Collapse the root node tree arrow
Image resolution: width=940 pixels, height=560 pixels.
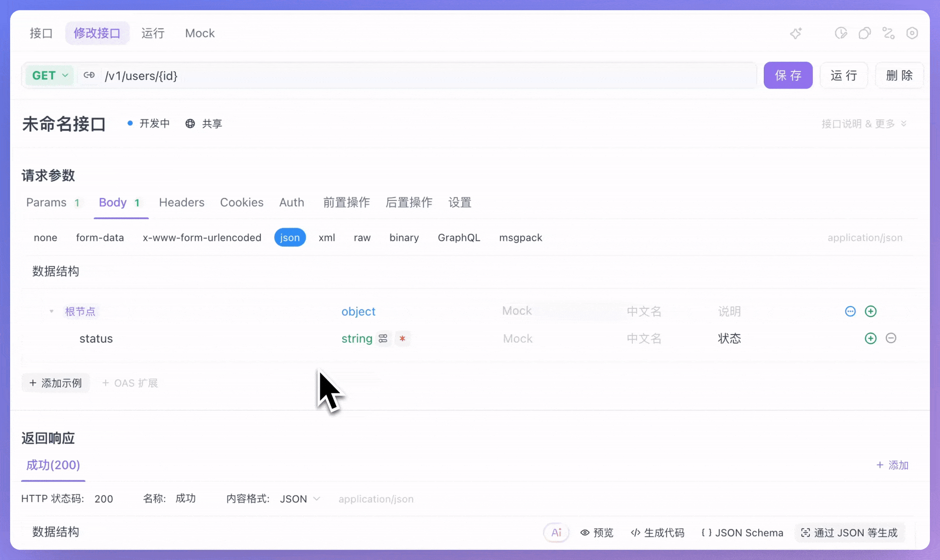[51, 311]
